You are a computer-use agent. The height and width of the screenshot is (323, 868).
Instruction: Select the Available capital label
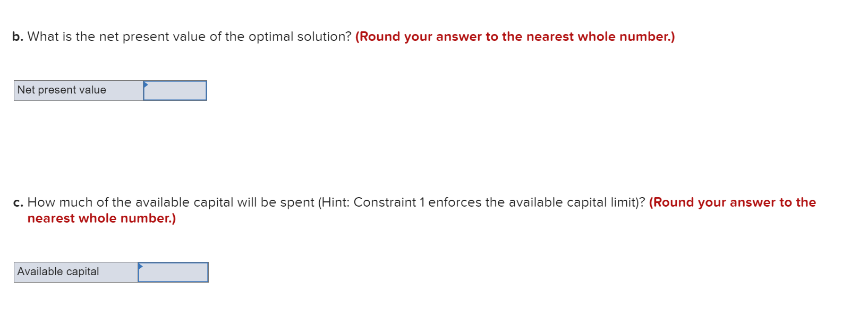58,271
